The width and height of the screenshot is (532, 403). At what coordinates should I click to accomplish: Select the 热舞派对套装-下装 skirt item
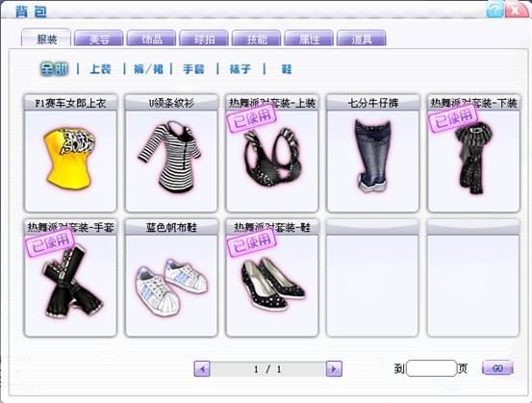pyautogui.click(x=473, y=153)
